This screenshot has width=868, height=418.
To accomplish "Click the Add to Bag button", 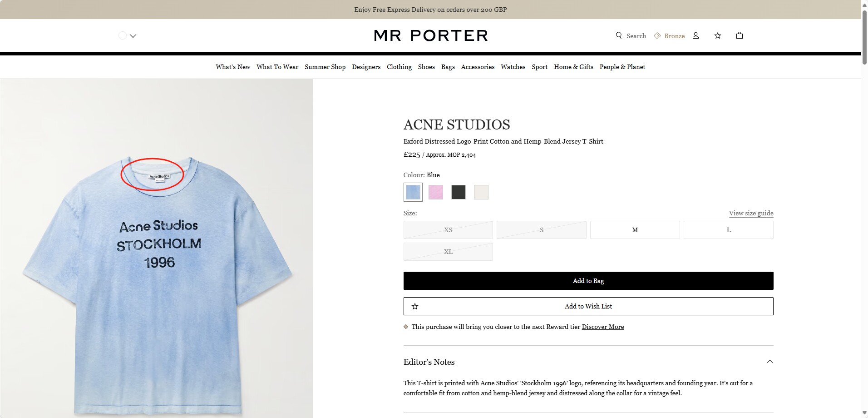I will pyautogui.click(x=588, y=281).
